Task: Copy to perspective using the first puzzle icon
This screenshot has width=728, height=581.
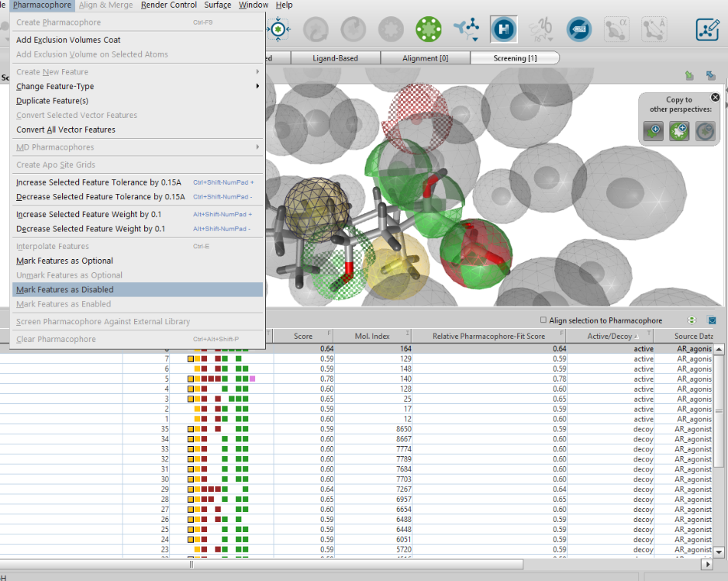Action: tap(653, 131)
